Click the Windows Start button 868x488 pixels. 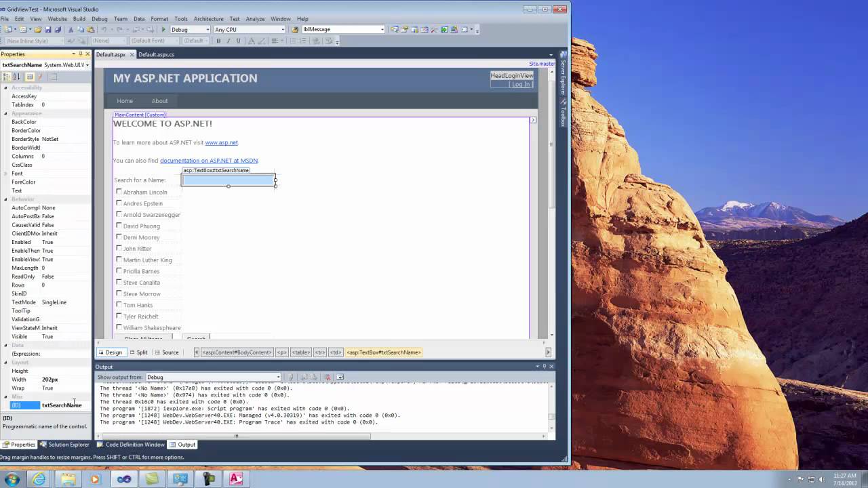pyautogui.click(x=12, y=479)
